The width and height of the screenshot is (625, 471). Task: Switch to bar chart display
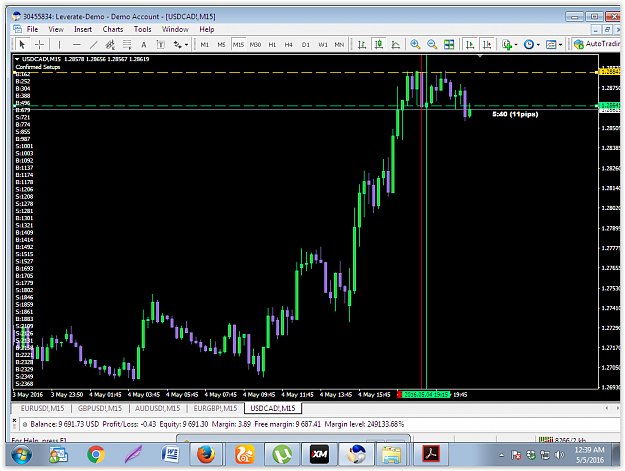362,44
